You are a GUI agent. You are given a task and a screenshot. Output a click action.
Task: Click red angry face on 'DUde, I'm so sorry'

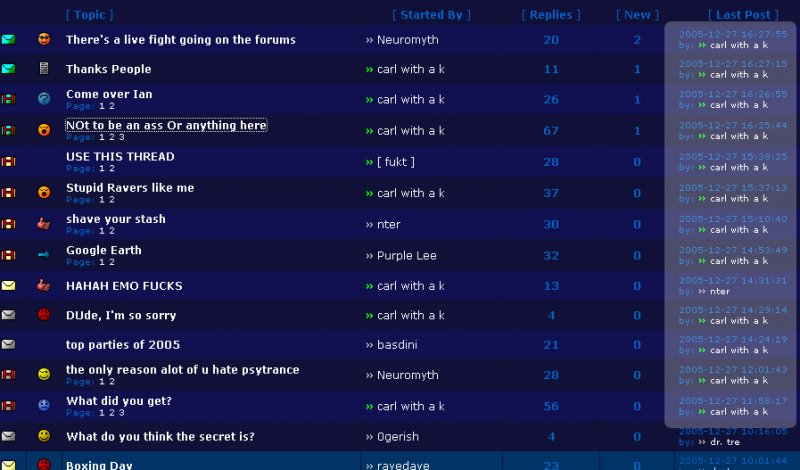tap(44, 314)
